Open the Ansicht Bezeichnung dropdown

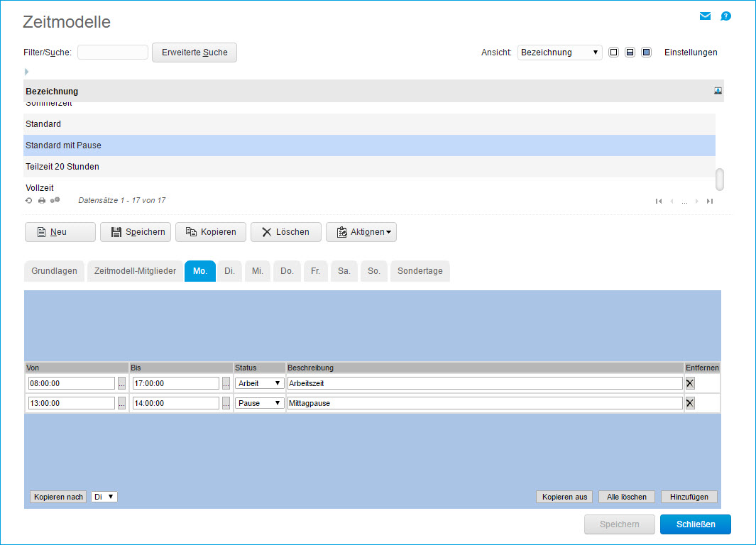coord(559,53)
